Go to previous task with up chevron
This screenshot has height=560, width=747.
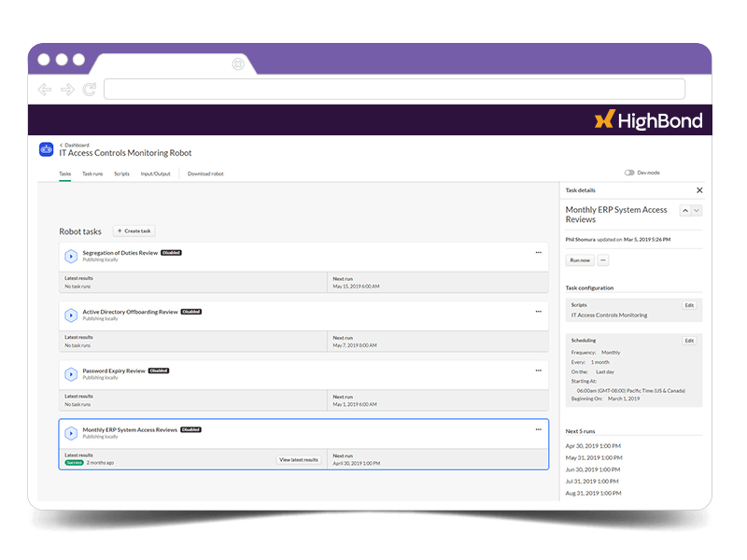click(685, 211)
